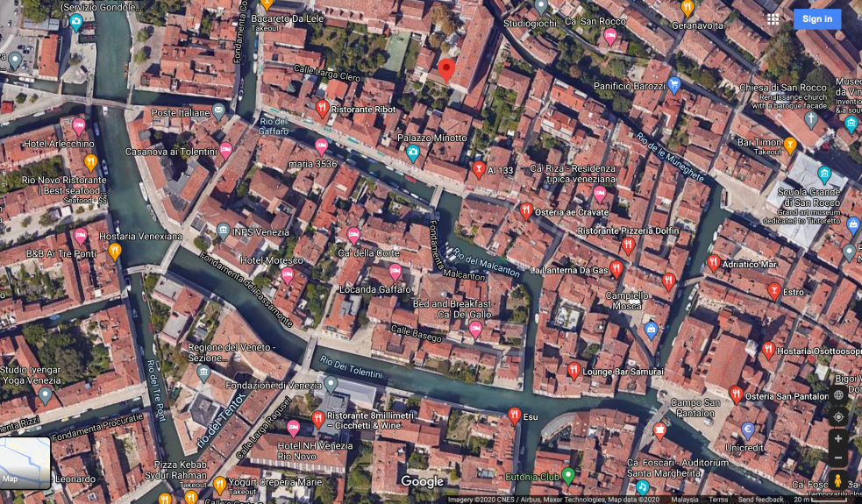Open the Poste Italiane mail marker
862x504 pixels.
219,112
